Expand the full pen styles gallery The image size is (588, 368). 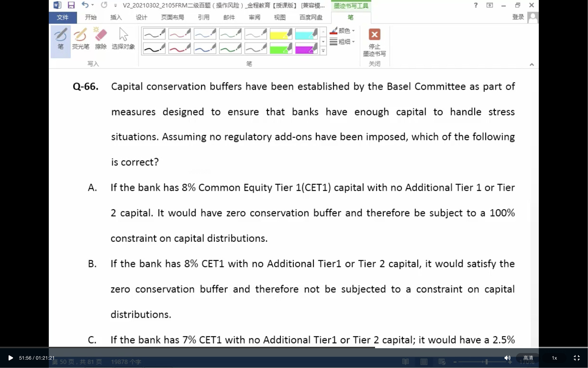tap(323, 51)
